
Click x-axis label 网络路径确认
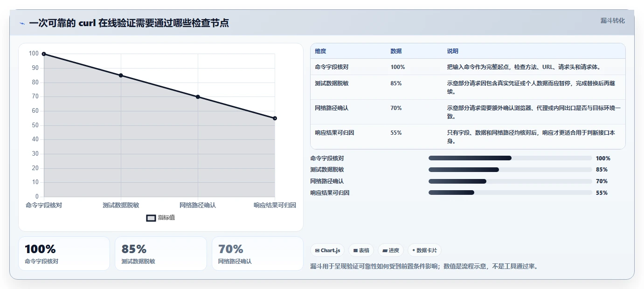click(x=198, y=205)
